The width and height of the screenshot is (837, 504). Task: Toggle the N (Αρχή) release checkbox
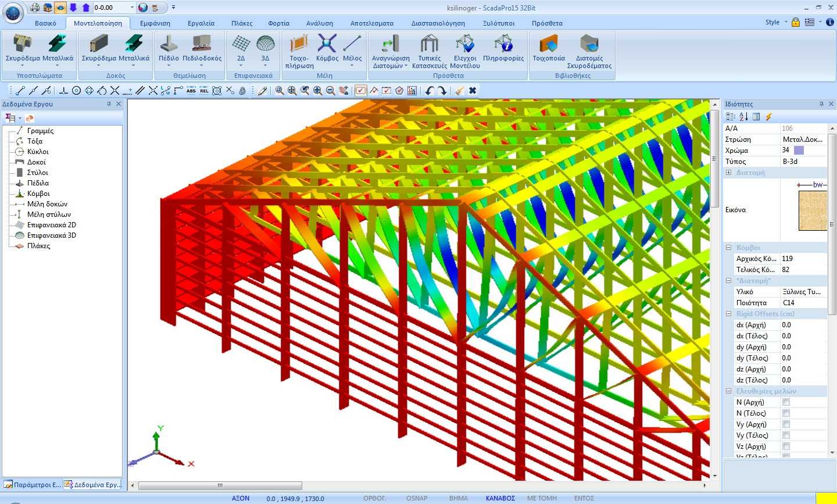tap(786, 402)
